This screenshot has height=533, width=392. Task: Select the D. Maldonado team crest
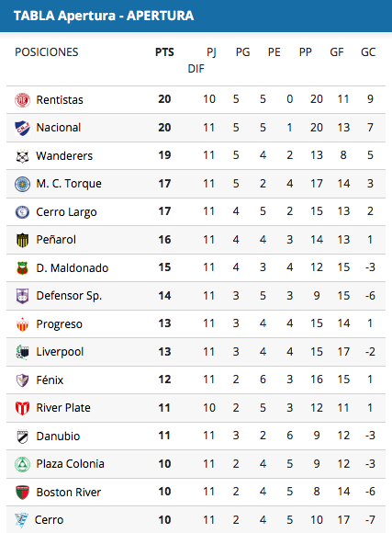(x=22, y=268)
